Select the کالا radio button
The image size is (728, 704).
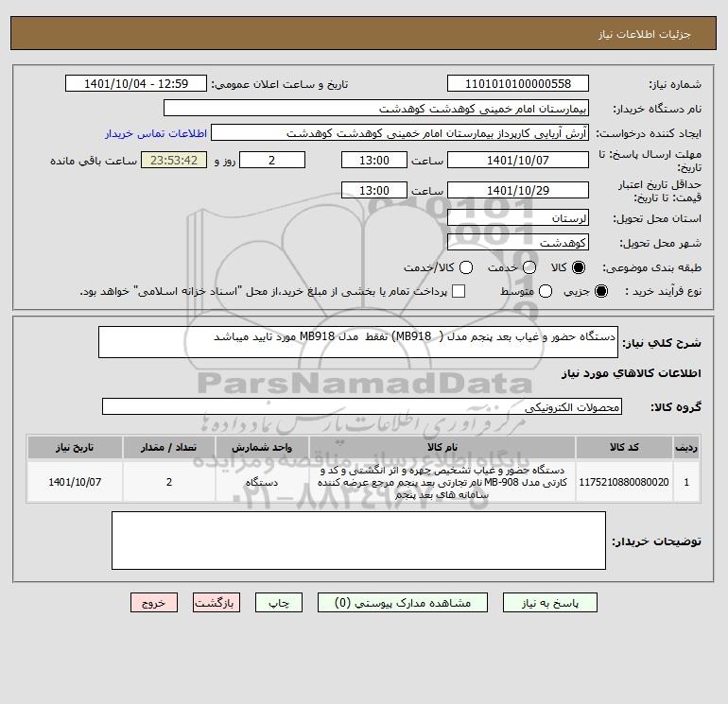click(x=579, y=267)
